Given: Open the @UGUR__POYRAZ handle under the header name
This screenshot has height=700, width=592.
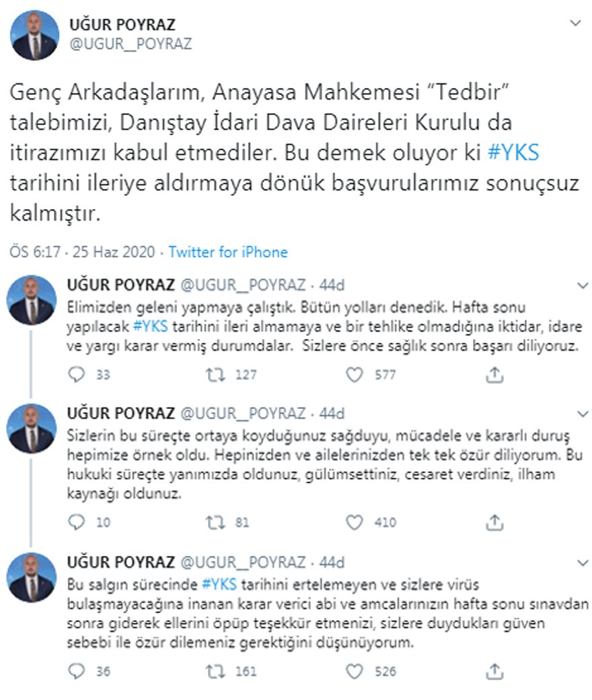Looking at the screenshot, I should coord(131,44).
